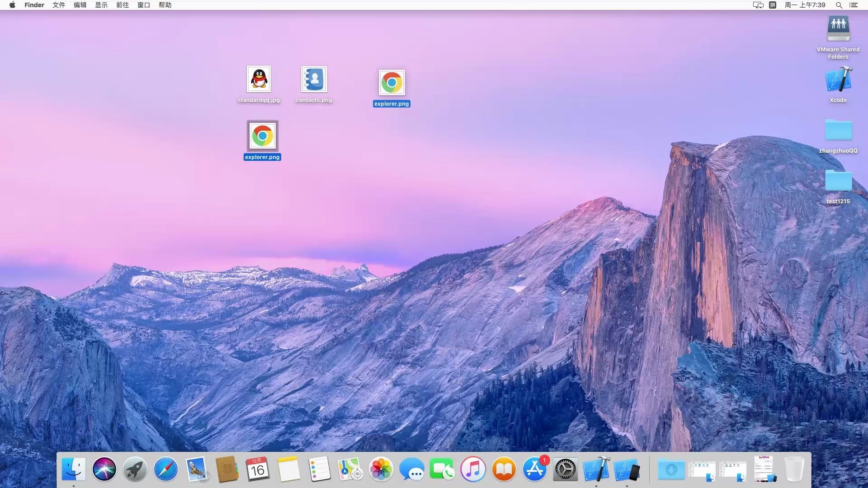Image resolution: width=868 pixels, height=488 pixels.
Task: Open the 文件 menu
Action: tap(59, 5)
